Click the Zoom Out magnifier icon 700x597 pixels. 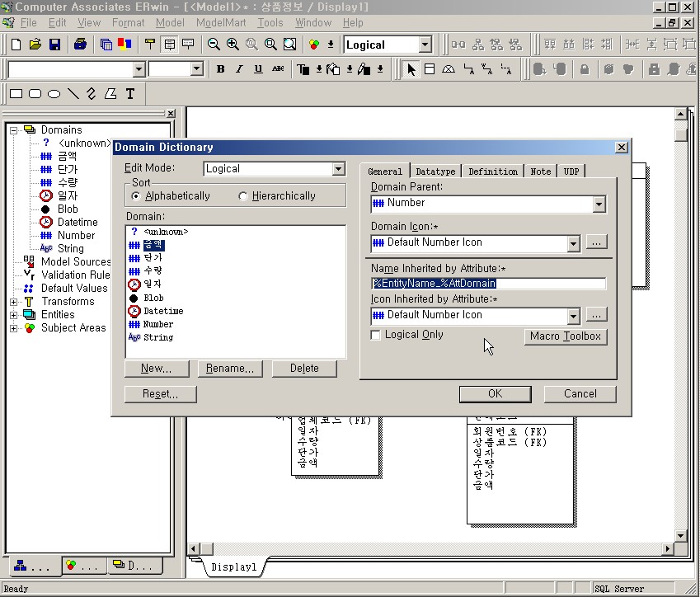pyautogui.click(x=214, y=45)
